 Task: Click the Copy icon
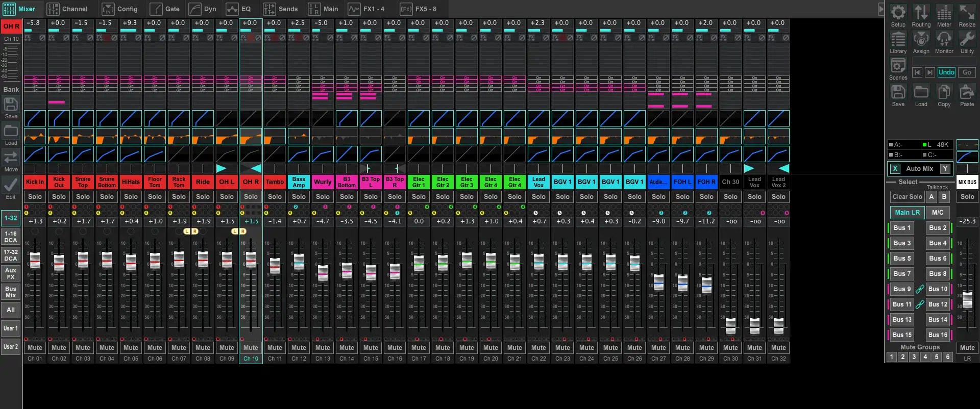[x=944, y=92]
